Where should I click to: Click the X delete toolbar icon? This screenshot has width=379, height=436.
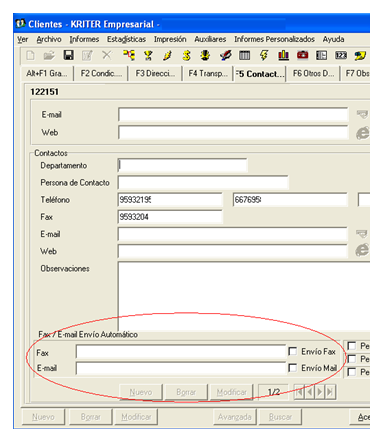107,55
